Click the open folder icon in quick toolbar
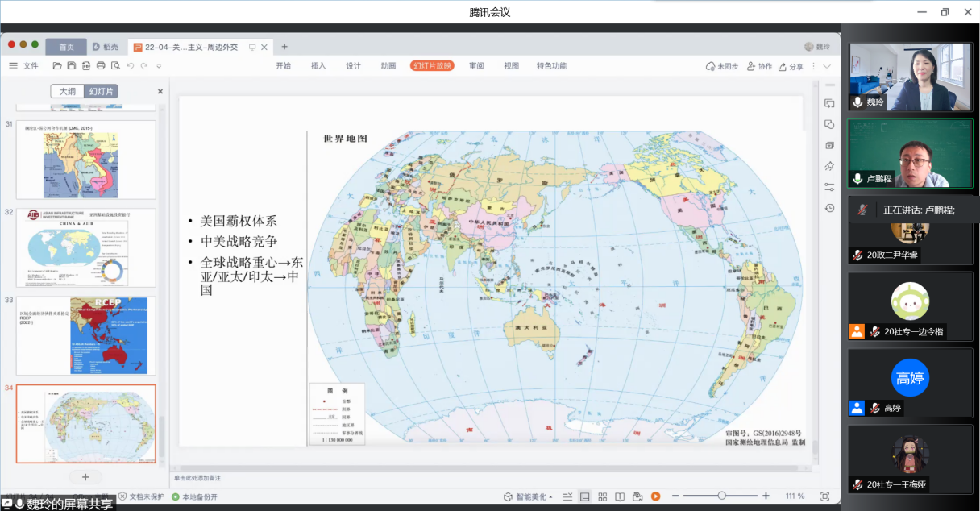Image resolution: width=980 pixels, height=511 pixels. click(57, 66)
